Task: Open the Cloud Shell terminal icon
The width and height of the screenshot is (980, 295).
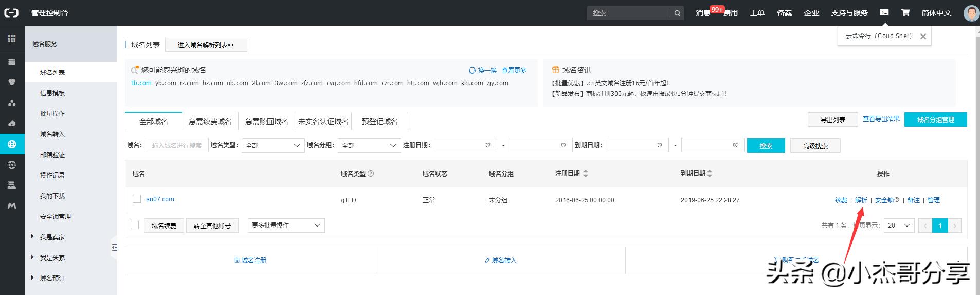Action: [884, 13]
